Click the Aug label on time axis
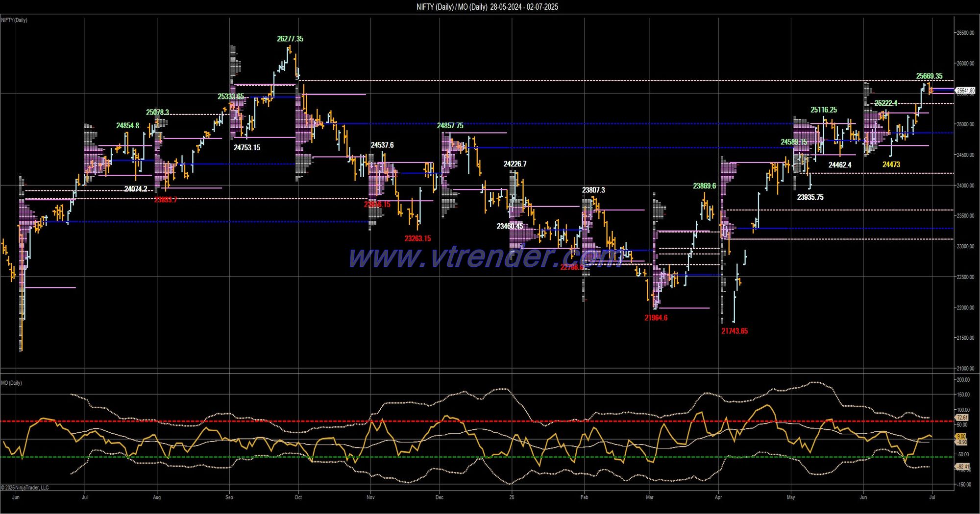The width and height of the screenshot is (980, 514). click(157, 497)
